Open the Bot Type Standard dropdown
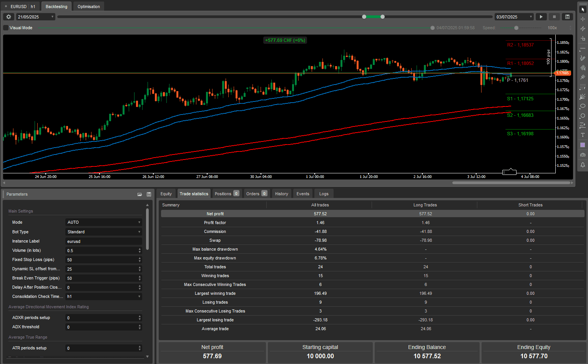Viewport: 588px width, 364px height. [x=104, y=232]
